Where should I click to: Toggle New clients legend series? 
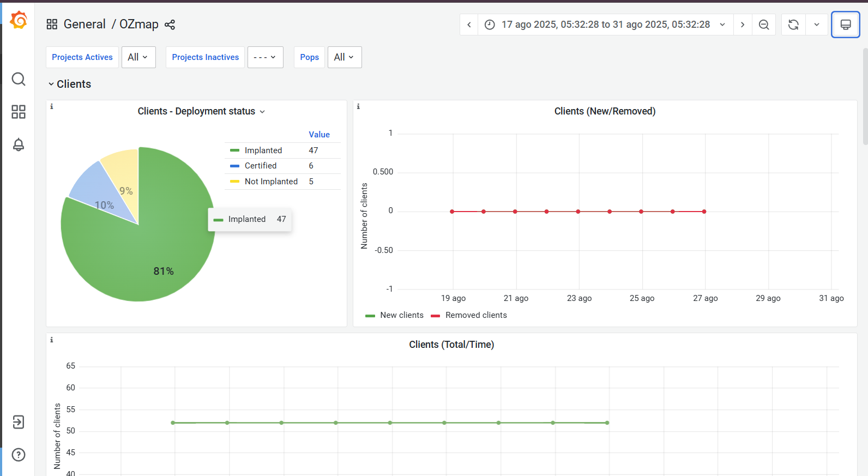pyautogui.click(x=401, y=315)
